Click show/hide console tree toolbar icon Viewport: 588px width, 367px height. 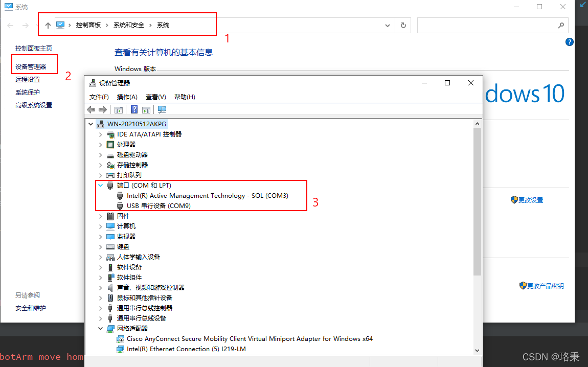pos(119,109)
